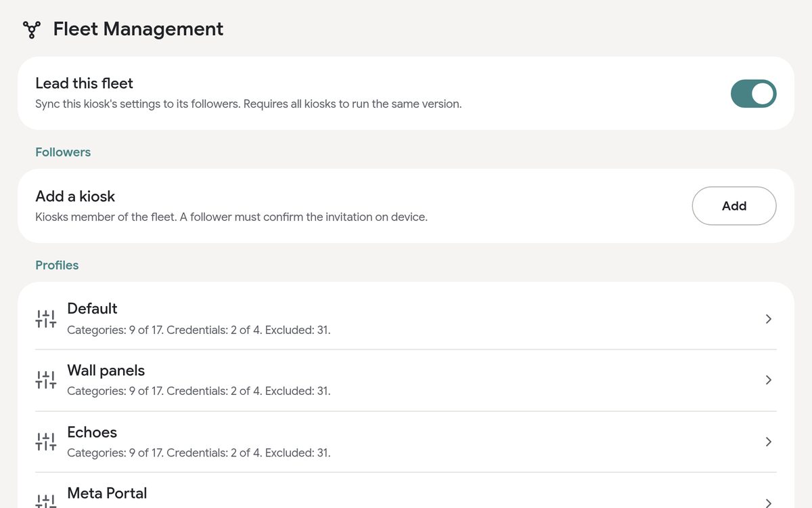Open the Wall panels profile name

tap(106, 371)
